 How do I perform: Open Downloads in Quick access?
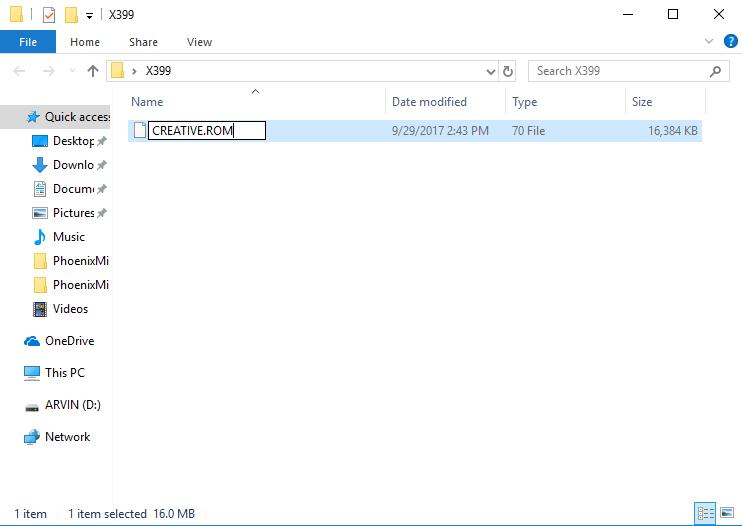click(72, 165)
